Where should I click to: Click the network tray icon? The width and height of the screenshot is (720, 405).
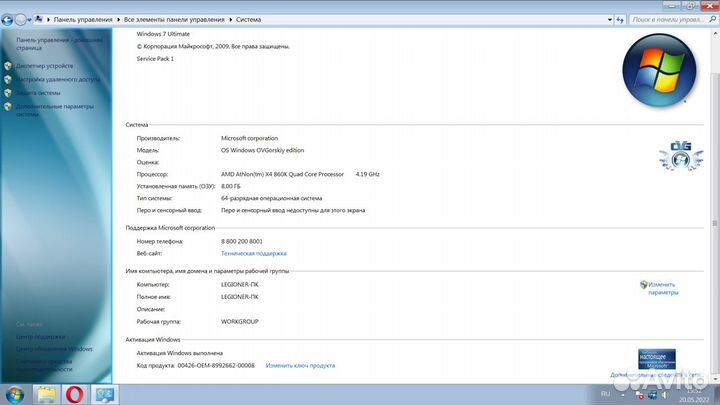pyautogui.click(x=652, y=394)
